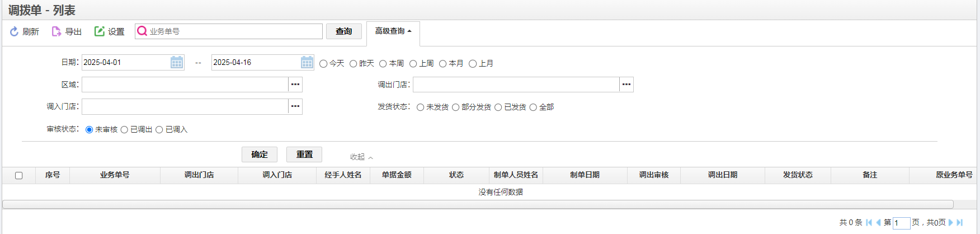Viewport: 980px width, 234px height.
Task: Click the horizontal table scrollbar
Action: coord(478,204)
